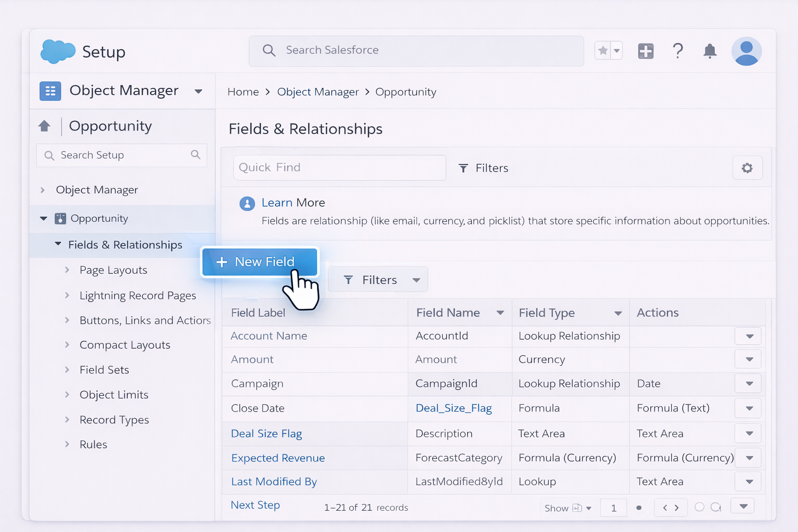Go to next page arrow in pagination
The height and width of the screenshot is (532, 798).
coord(676,508)
